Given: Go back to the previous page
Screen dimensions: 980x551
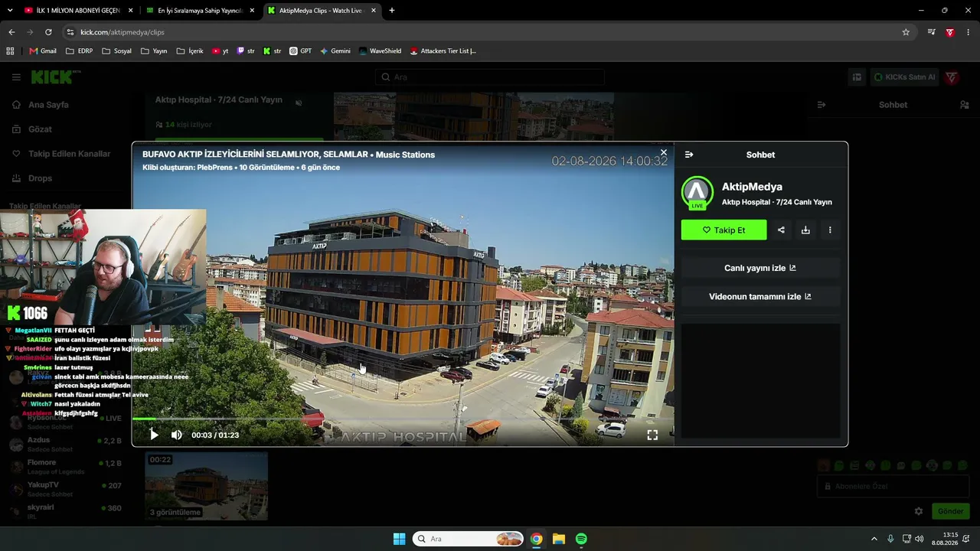Looking at the screenshot, I should pyautogui.click(x=11, y=32).
